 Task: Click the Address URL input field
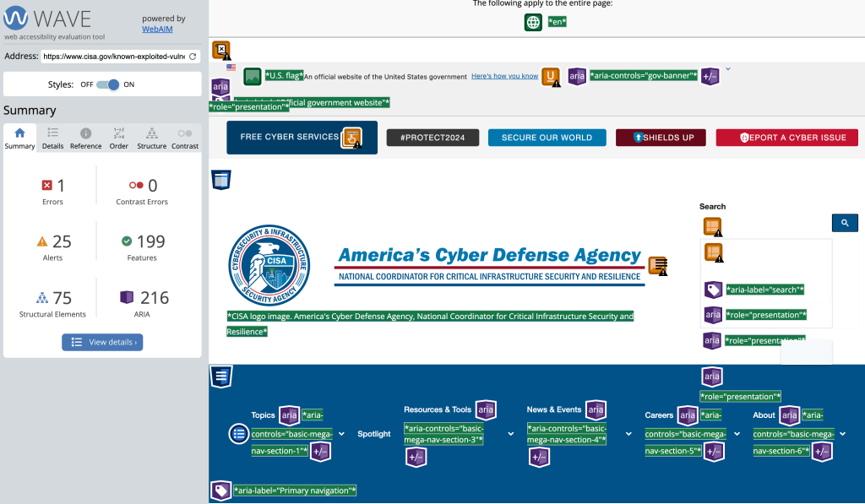tap(113, 57)
